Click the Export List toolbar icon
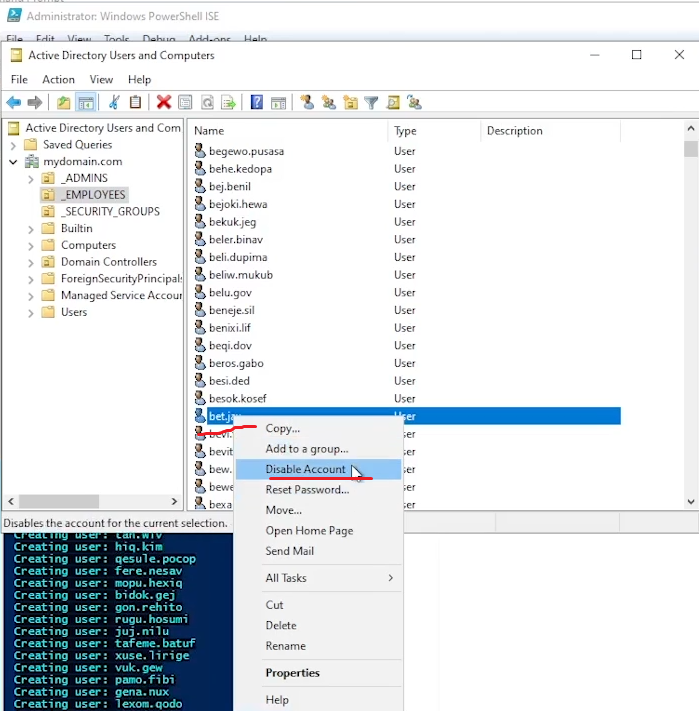This screenshot has height=711, width=699. [x=228, y=102]
